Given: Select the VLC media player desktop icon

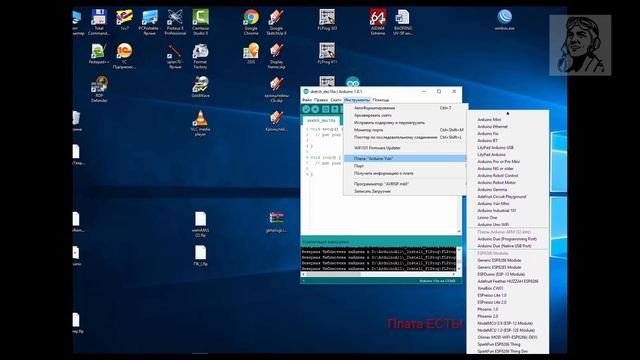Looking at the screenshot, I should (x=200, y=123).
